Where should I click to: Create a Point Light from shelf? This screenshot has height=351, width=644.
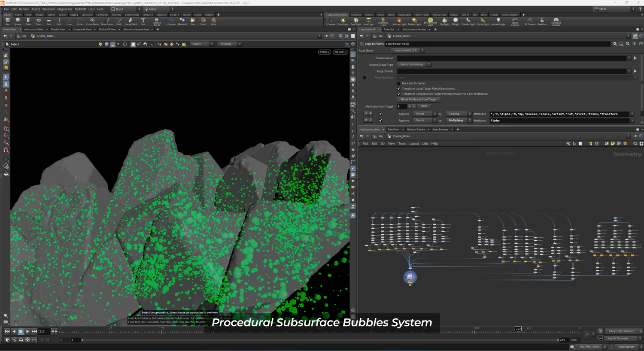click(x=343, y=21)
